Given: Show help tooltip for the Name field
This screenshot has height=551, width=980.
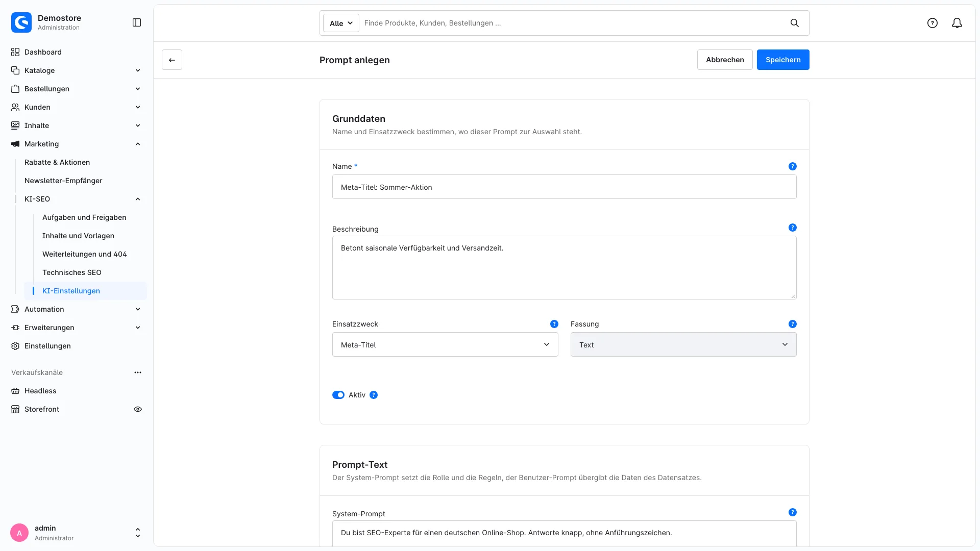Looking at the screenshot, I should coord(793,166).
